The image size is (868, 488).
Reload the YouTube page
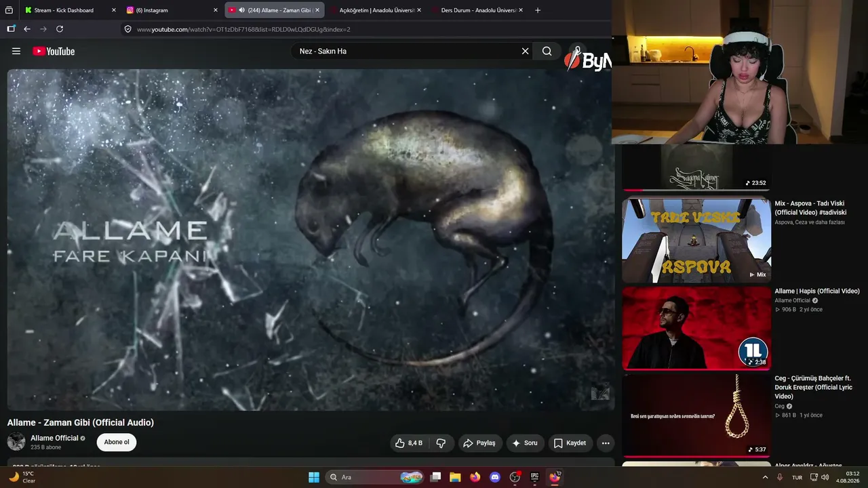click(60, 29)
